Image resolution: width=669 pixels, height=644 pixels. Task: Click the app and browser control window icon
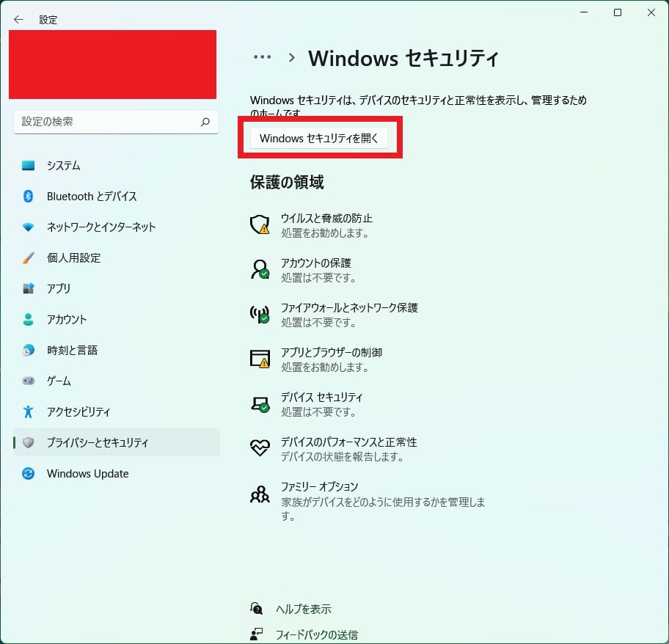[x=260, y=359]
